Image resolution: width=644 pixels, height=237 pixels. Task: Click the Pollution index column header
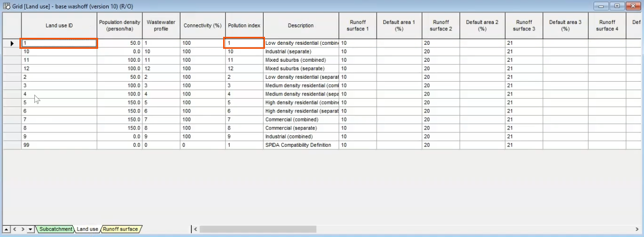(x=245, y=26)
